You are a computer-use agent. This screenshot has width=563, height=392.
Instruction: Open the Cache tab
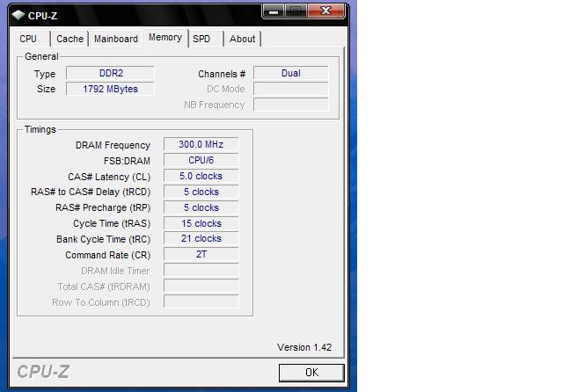69,39
